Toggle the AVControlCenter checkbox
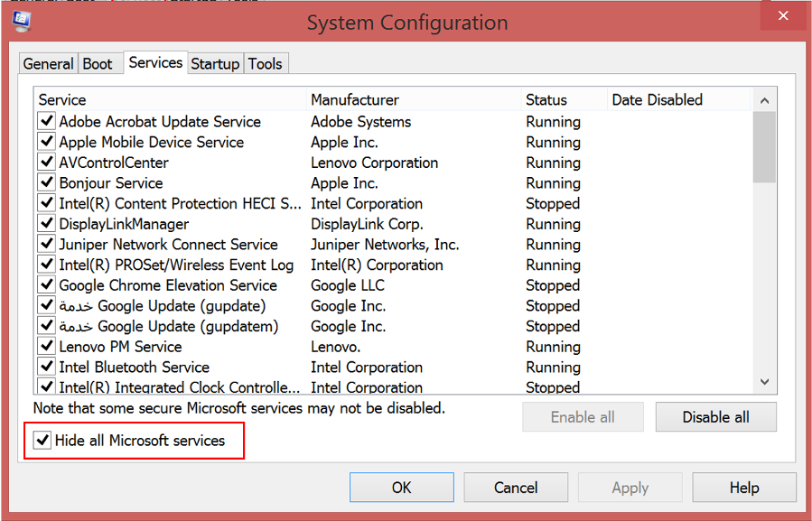This screenshot has height=521, width=812. click(x=47, y=163)
